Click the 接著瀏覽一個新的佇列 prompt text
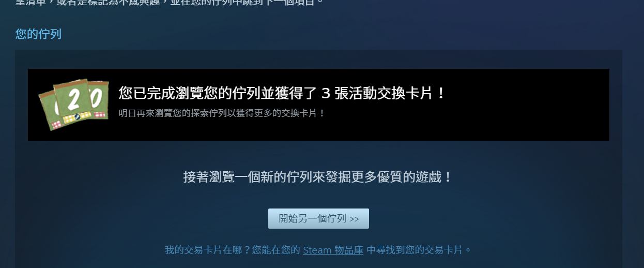Screen dimensions: 644x268 pos(318,177)
